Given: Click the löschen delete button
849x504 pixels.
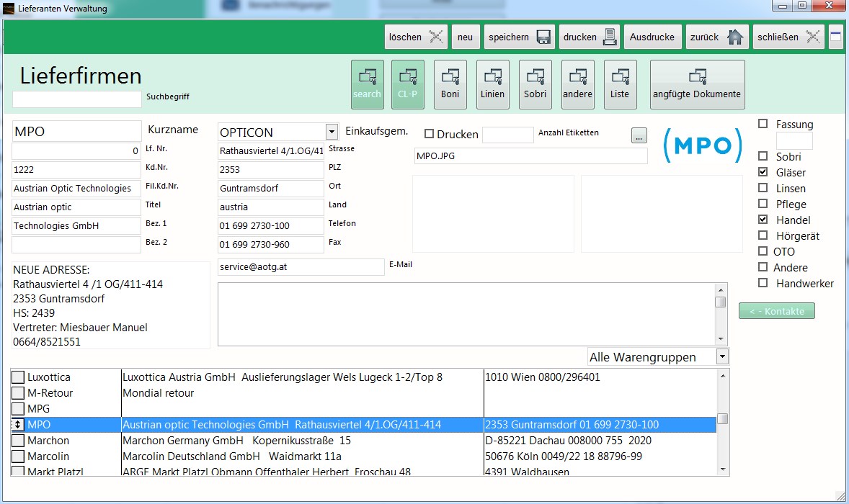Looking at the screenshot, I should (x=415, y=37).
